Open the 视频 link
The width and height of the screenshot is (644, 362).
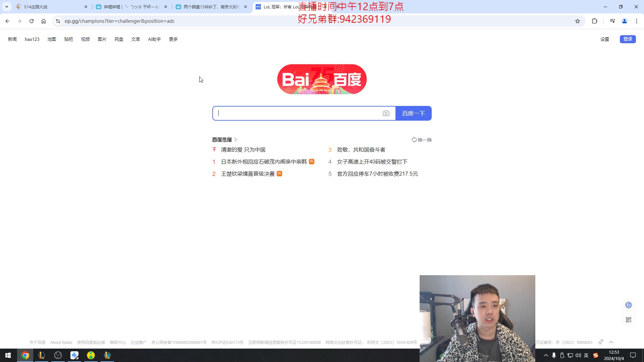point(85,39)
